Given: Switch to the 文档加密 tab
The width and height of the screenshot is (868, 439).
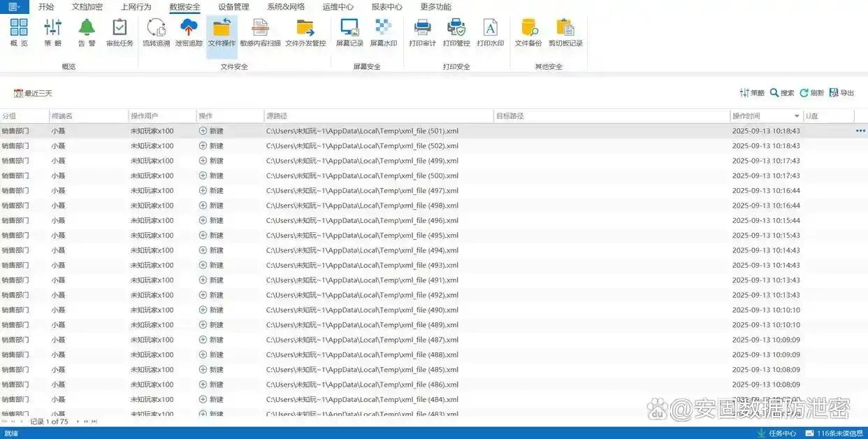Looking at the screenshot, I should point(87,7).
